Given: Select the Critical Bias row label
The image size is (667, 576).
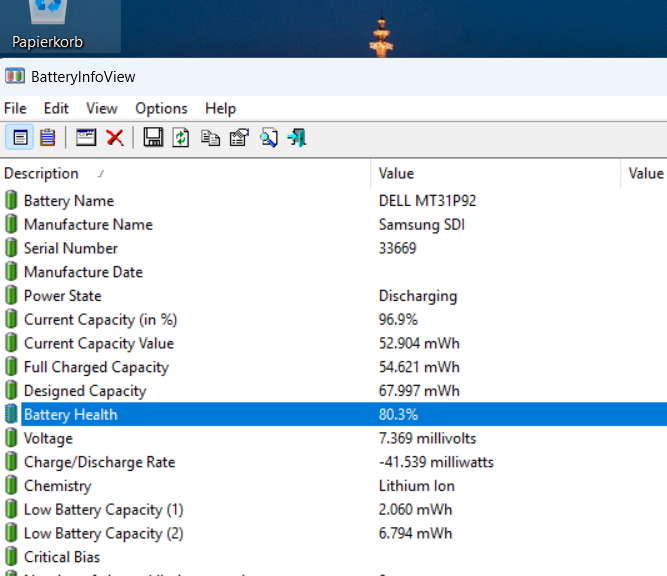Looking at the screenshot, I should click(62, 557).
